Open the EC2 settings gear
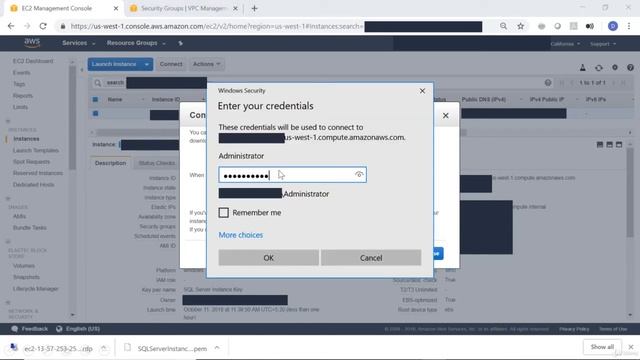This screenshot has height=360, width=640. click(x=615, y=68)
